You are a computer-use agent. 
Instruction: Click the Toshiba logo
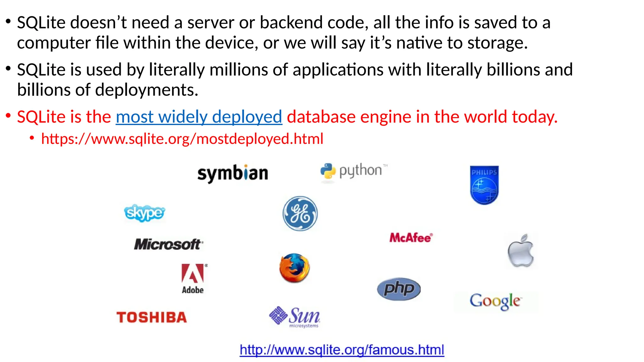point(152,317)
